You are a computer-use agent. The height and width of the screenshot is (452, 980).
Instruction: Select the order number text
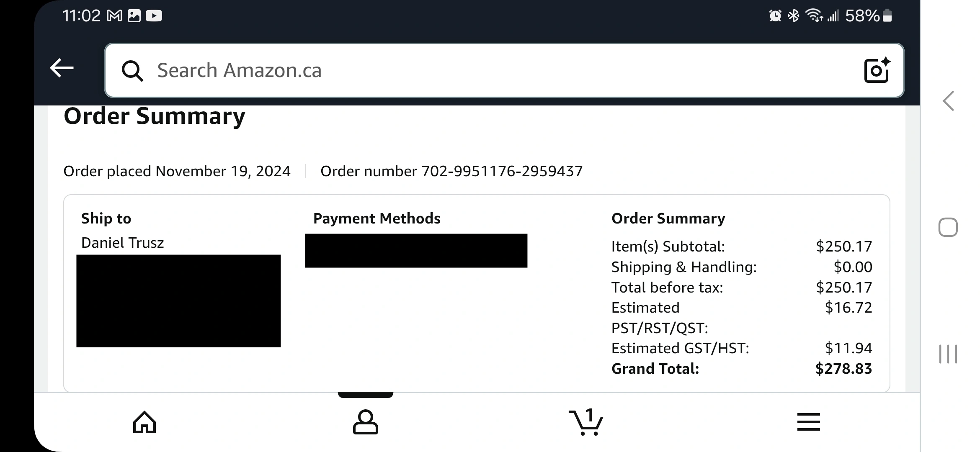pyautogui.click(x=451, y=171)
